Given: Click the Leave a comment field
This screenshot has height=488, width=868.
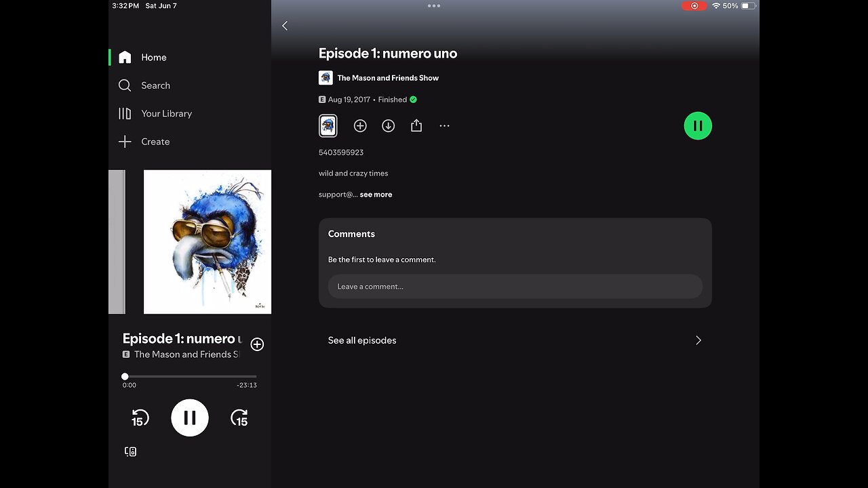Looking at the screenshot, I should tap(515, 286).
